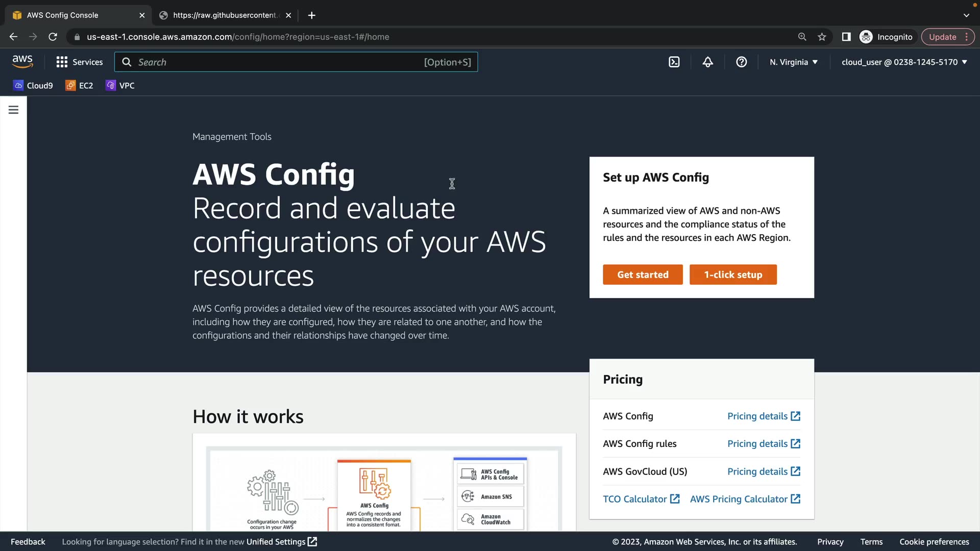
Task: Open the cloud_user account dropdown
Action: click(x=904, y=62)
